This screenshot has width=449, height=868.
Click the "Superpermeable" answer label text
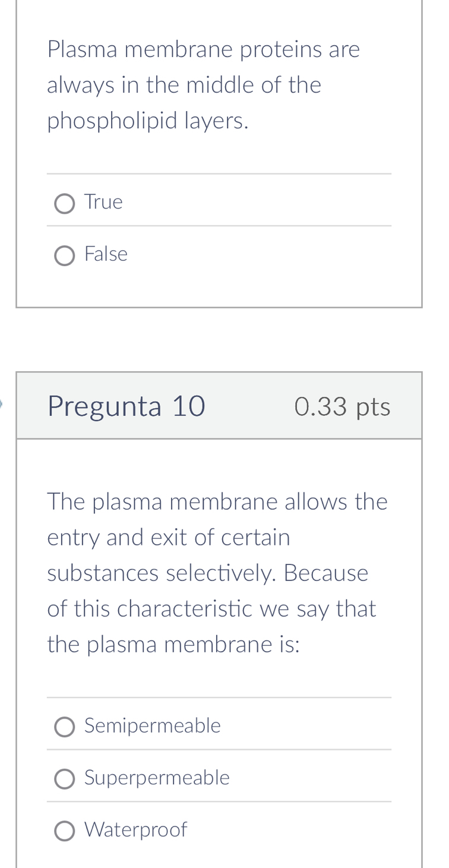pyautogui.click(x=157, y=778)
